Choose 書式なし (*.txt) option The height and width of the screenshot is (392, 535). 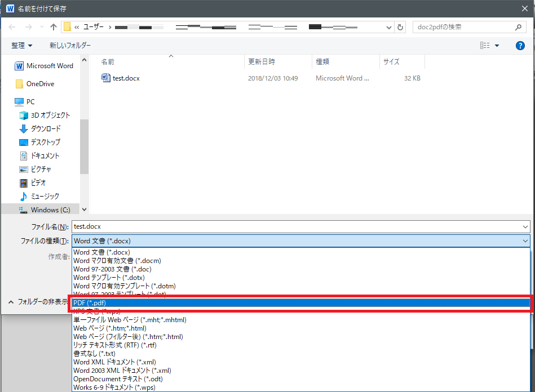tap(301, 354)
